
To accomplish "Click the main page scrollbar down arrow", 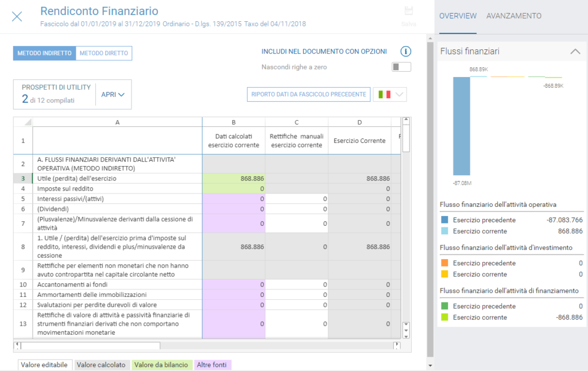I will click(430, 365).
